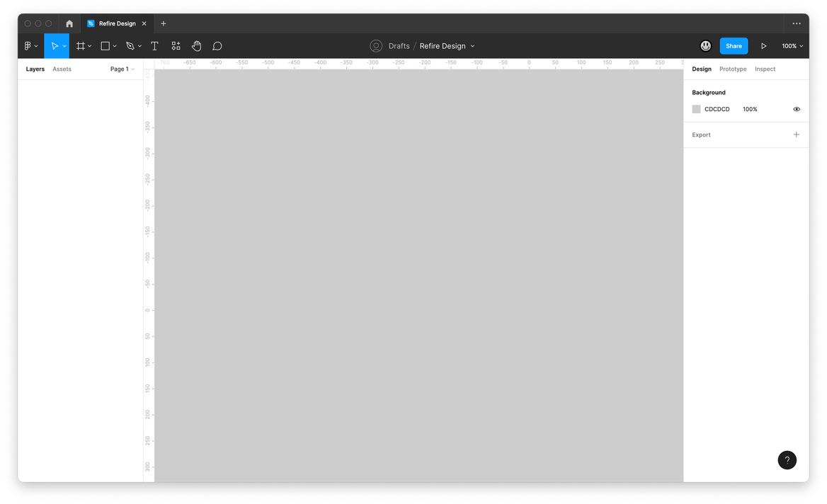The width and height of the screenshot is (827, 504).
Task: Toggle background color visibility eye
Action: (797, 109)
